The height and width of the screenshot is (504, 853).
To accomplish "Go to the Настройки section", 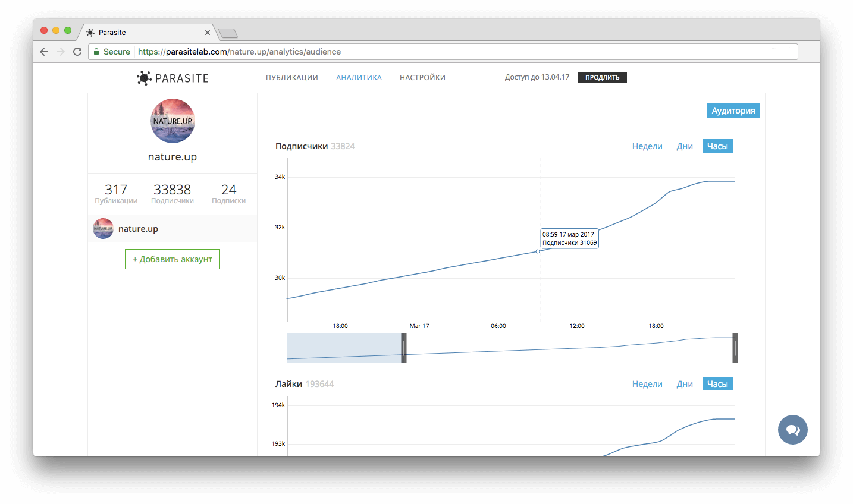I will (422, 78).
